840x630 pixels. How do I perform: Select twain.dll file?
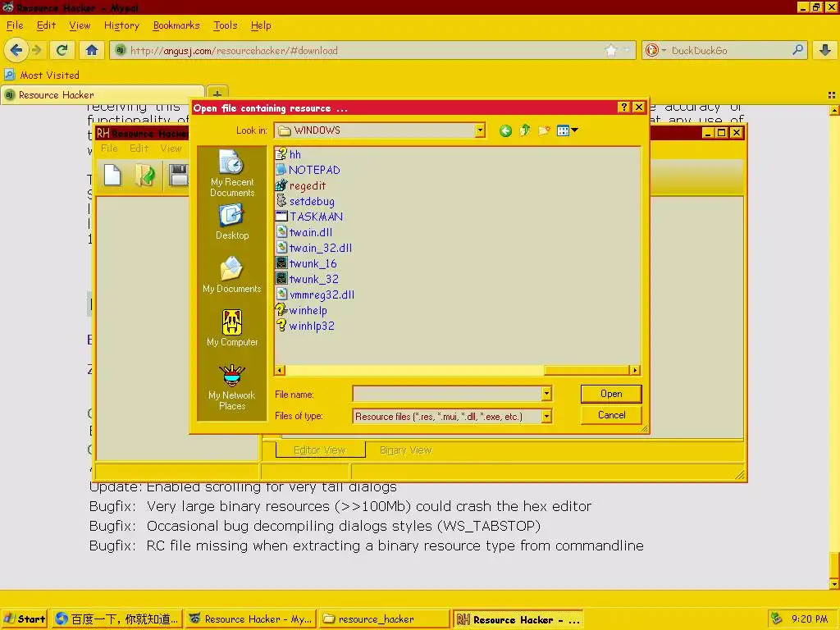pyautogui.click(x=304, y=232)
